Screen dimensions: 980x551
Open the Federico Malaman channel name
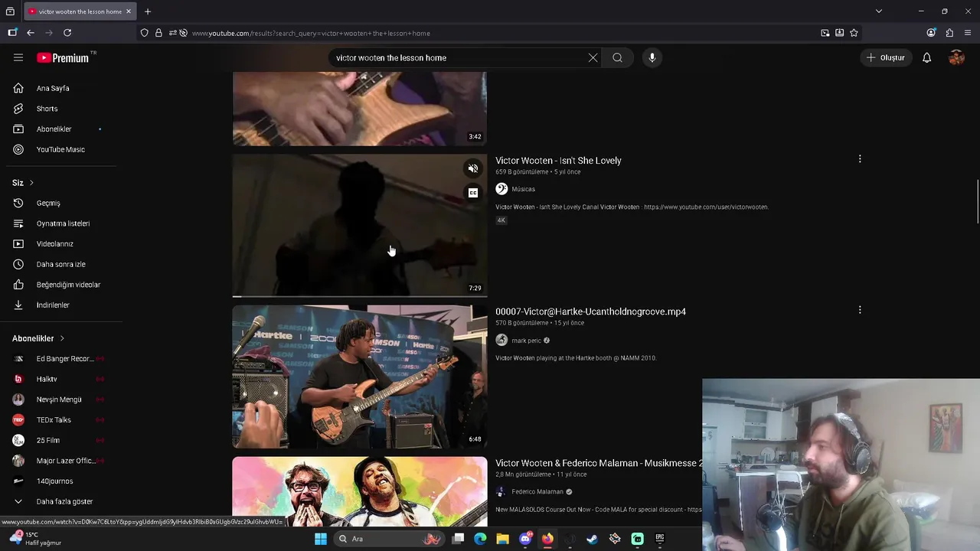click(537, 492)
